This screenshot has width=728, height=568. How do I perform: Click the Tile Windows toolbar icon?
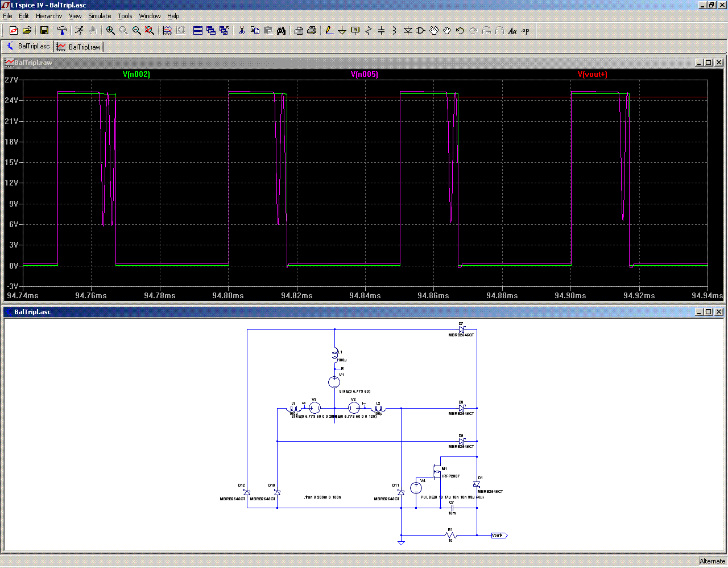pyautogui.click(x=198, y=31)
